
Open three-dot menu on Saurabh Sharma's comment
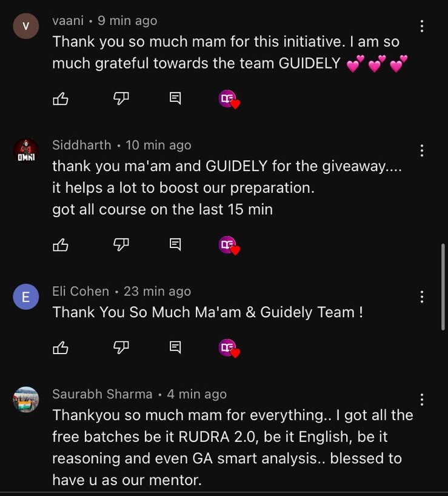(422, 400)
